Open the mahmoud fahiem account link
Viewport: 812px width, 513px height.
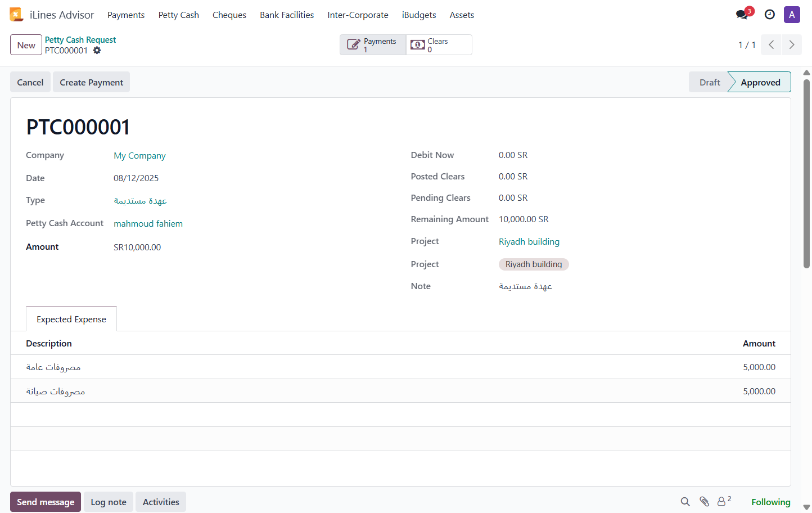coord(148,224)
